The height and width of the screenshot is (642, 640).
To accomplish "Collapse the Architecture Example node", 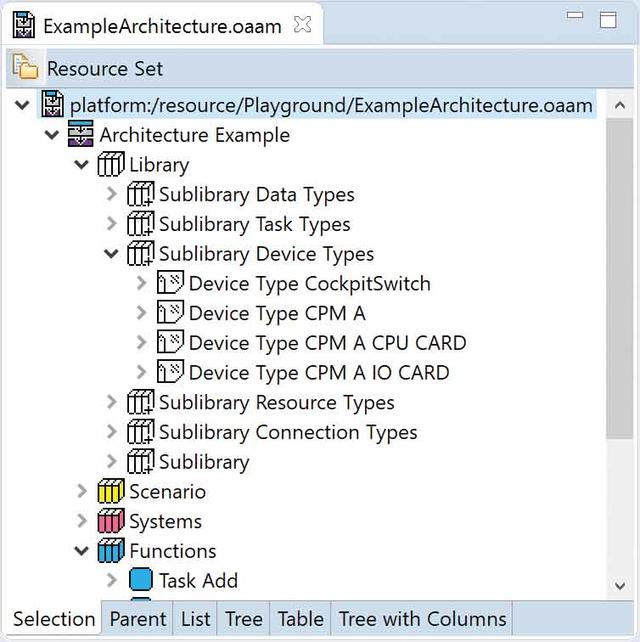I will click(x=52, y=135).
